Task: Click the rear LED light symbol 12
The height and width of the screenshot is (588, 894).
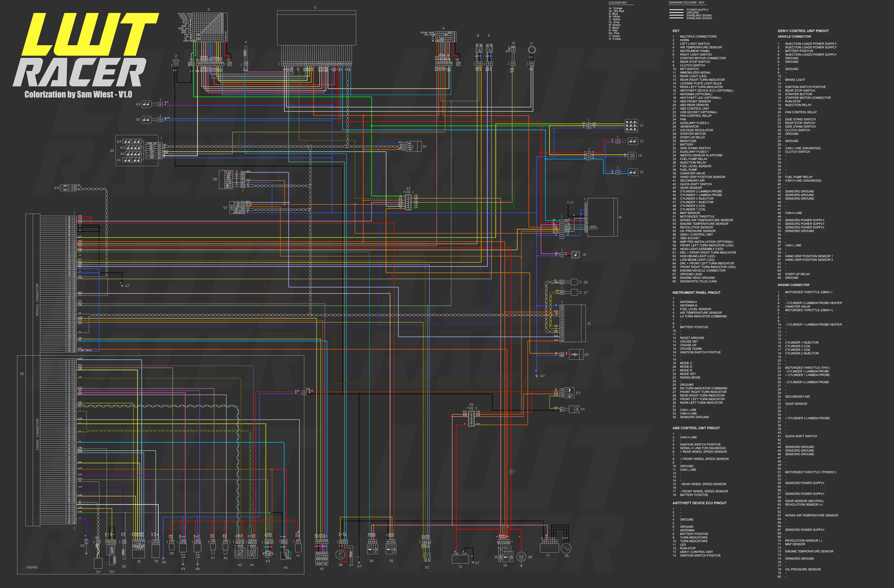Action: [631, 126]
